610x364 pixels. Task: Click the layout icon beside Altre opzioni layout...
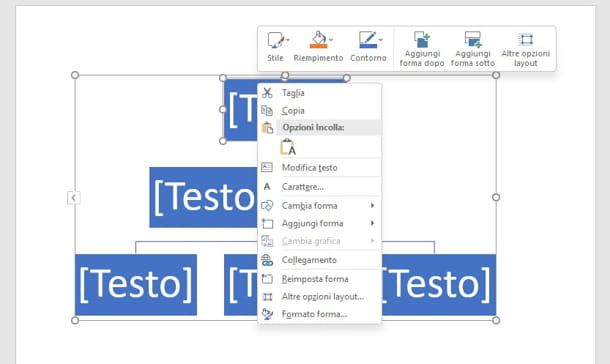point(267,297)
